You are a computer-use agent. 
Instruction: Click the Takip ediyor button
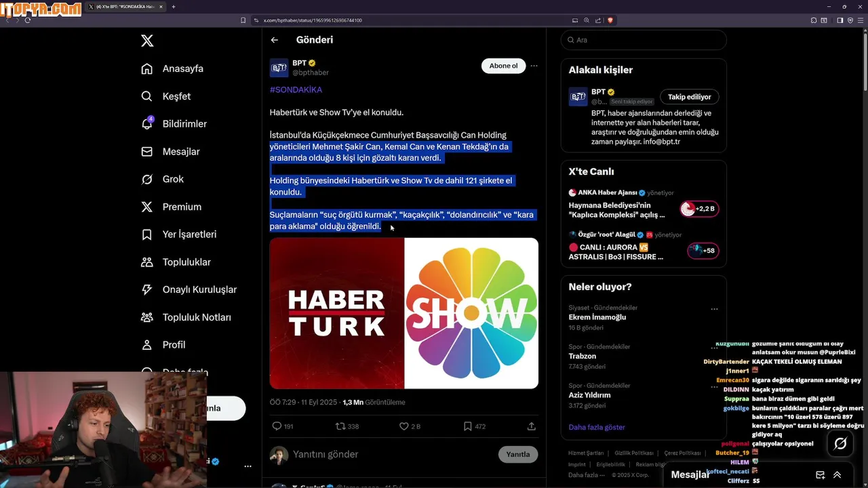click(x=690, y=97)
